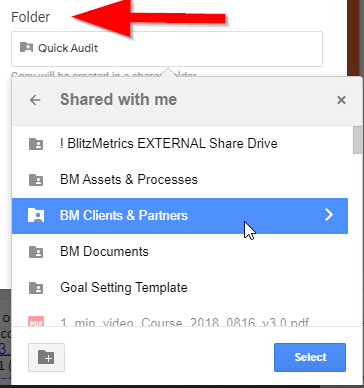Image resolution: width=364 pixels, height=388 pixels.
Task: Expand BM Clients & Partners with chevron
Action: click(x=329, y=215)
